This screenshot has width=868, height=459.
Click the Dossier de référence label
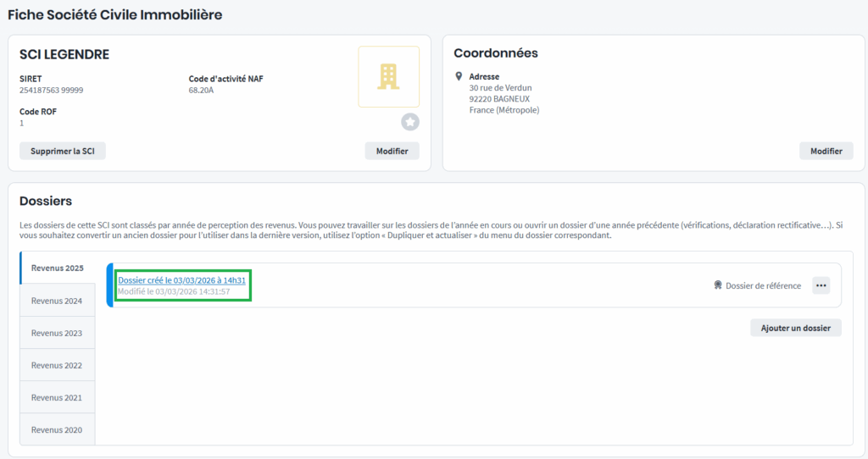click(x=763, y=285)
